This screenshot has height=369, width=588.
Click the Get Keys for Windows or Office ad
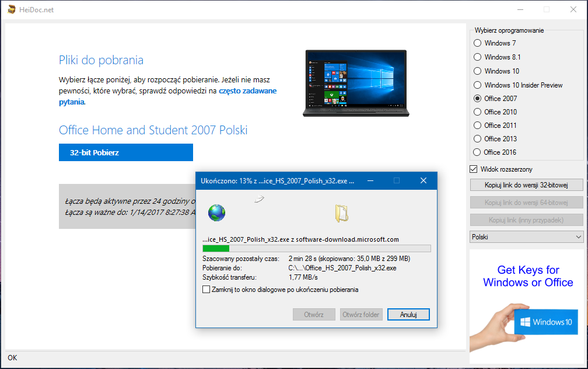click(x=528, y=276)
